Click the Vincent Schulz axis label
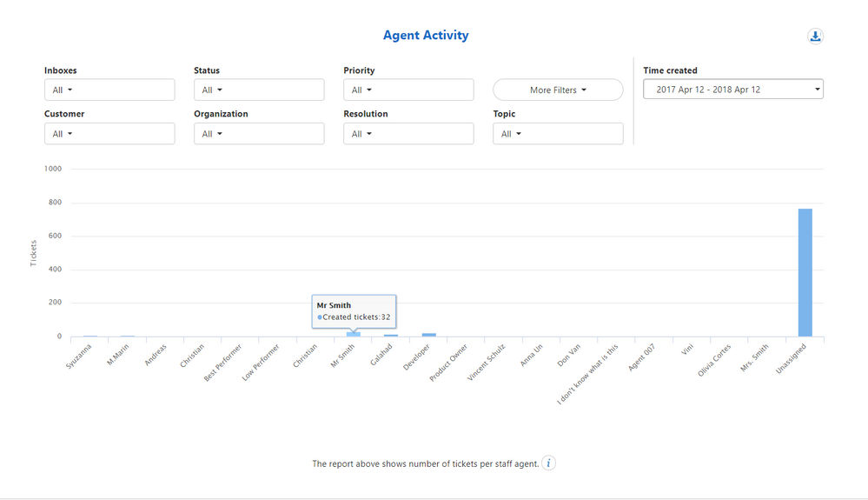Viewport: 868px width, 500px height. point(487,362)
